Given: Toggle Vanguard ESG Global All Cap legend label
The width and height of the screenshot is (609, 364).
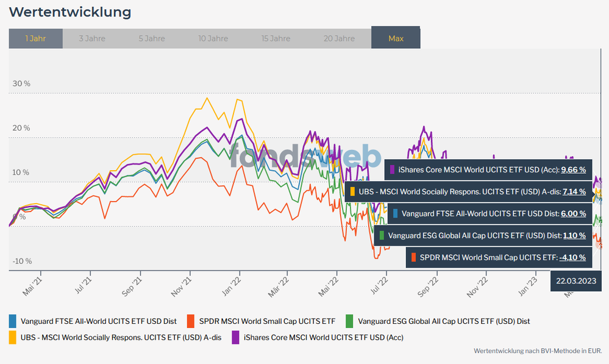Looking at the screenshot, I should coord(447,321).
